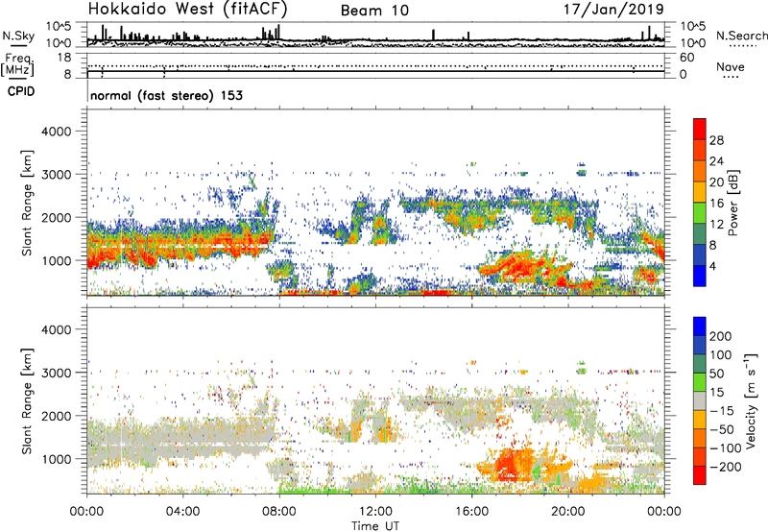
Task: Select the 'Freq. [MHz]' axis label
Action: click(x=17, y=65)
